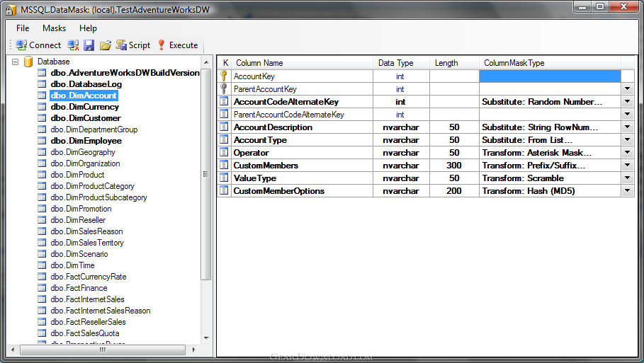This screenshot has height=363, width=644.
Task: Select dbo.DimSalesTerritory table
Action: pyautogui.click(x=87, y=243)
